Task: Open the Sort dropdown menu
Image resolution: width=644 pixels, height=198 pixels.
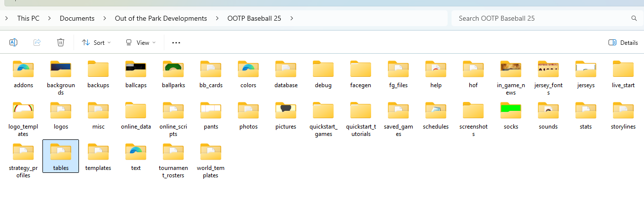Action: click(96, 42)
